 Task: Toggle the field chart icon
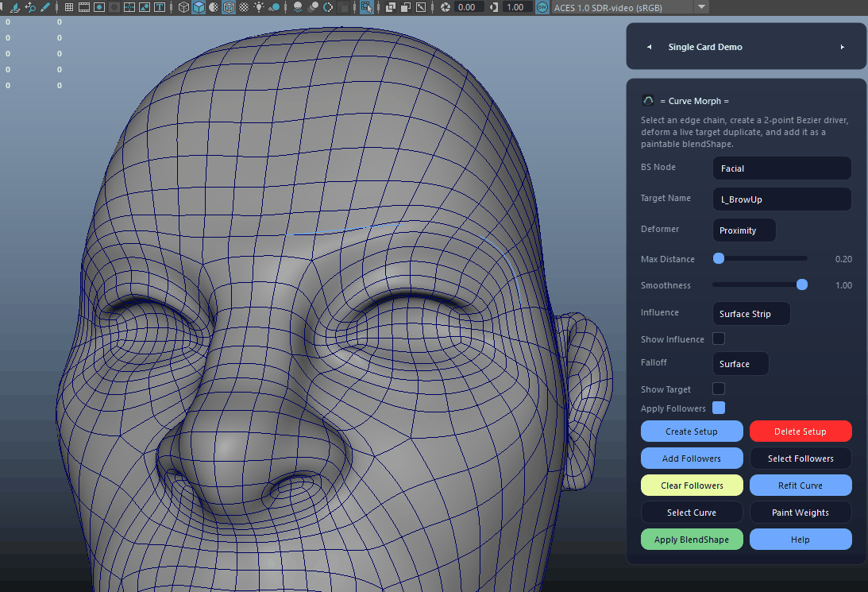point(129,7)
